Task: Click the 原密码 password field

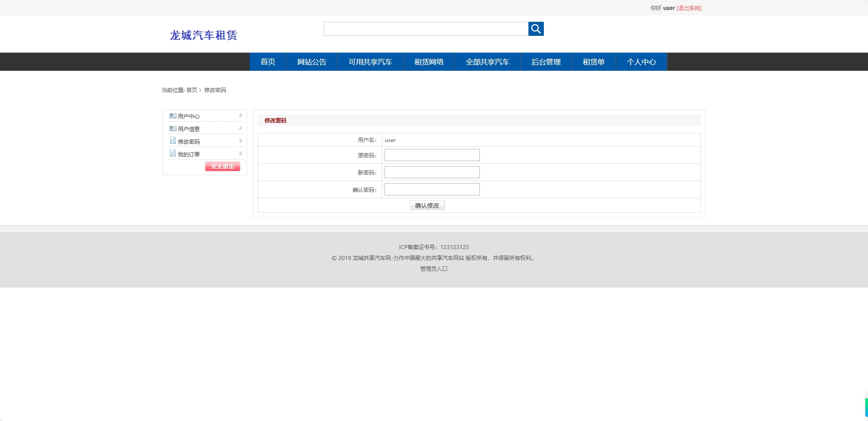Action: (431, 155)
